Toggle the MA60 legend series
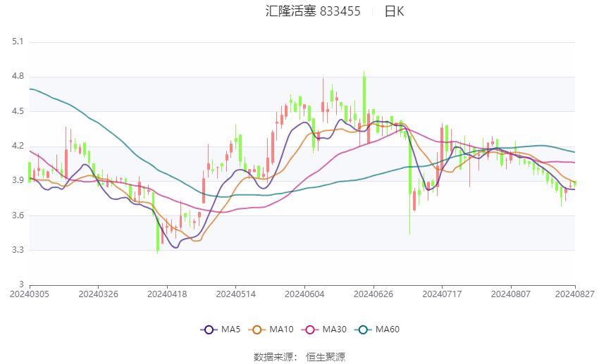The image size is (599, 364). tap(377, 330)
